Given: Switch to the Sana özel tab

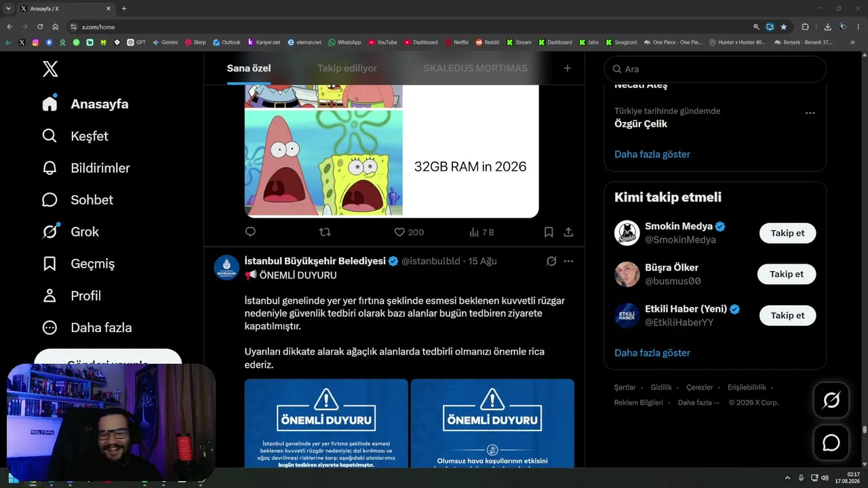Looking at the screenshot, I should point(249,68).
